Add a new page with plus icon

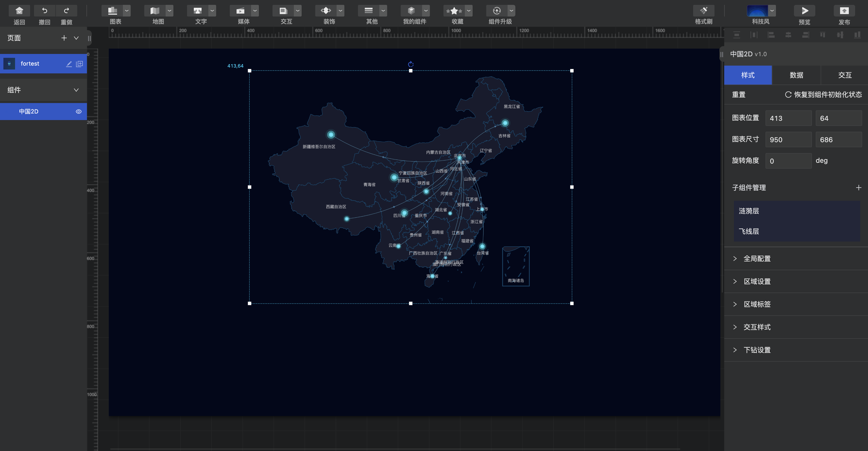click(64, 38)
